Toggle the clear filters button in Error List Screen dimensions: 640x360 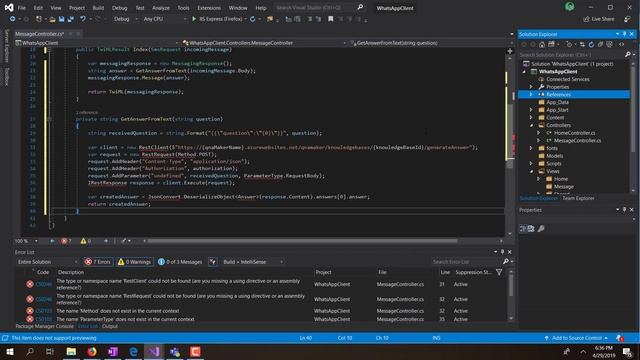(x=212, y=262)
